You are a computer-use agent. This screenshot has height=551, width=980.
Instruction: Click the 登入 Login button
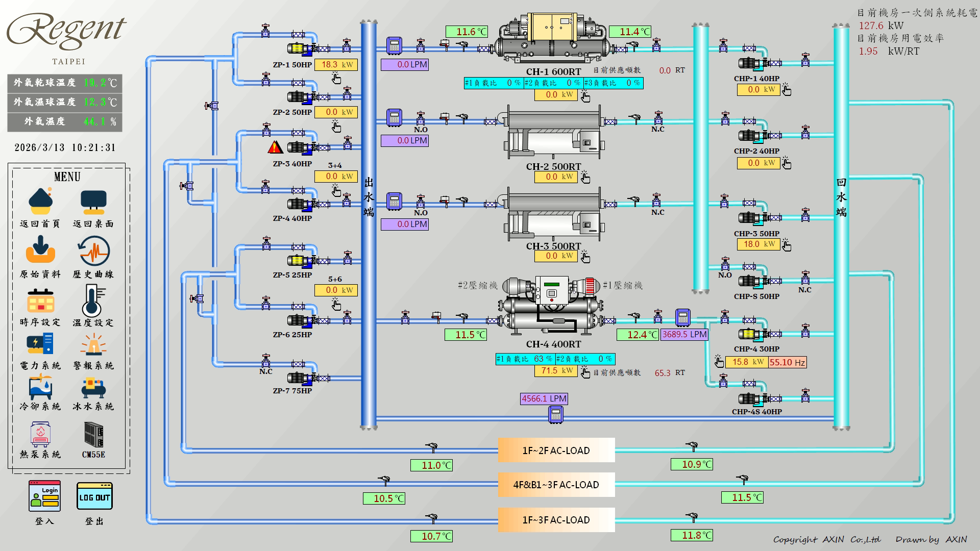pyautogui.click(x=45, y=496)
